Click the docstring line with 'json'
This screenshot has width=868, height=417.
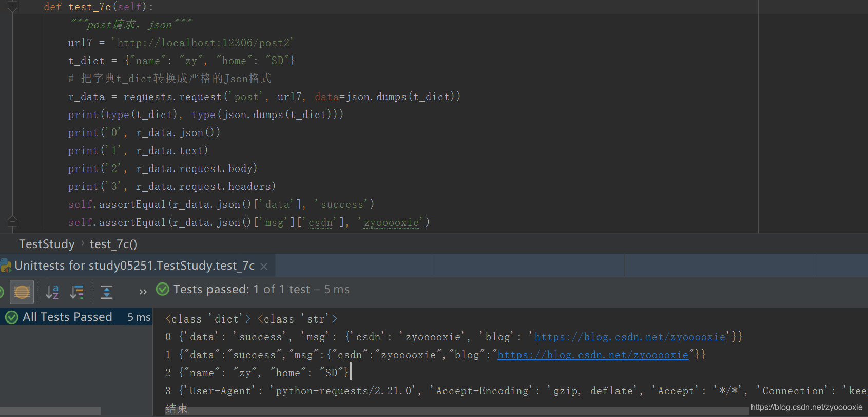coord(131,25)
